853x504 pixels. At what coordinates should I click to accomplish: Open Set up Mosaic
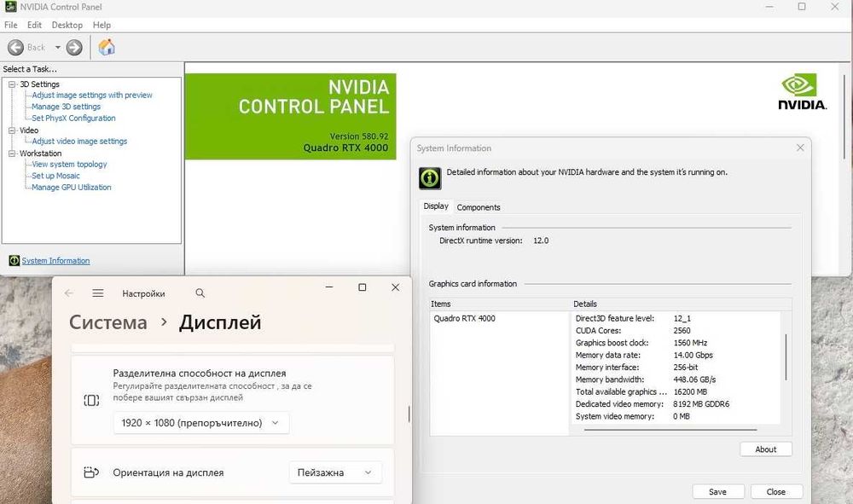point(55,176)
